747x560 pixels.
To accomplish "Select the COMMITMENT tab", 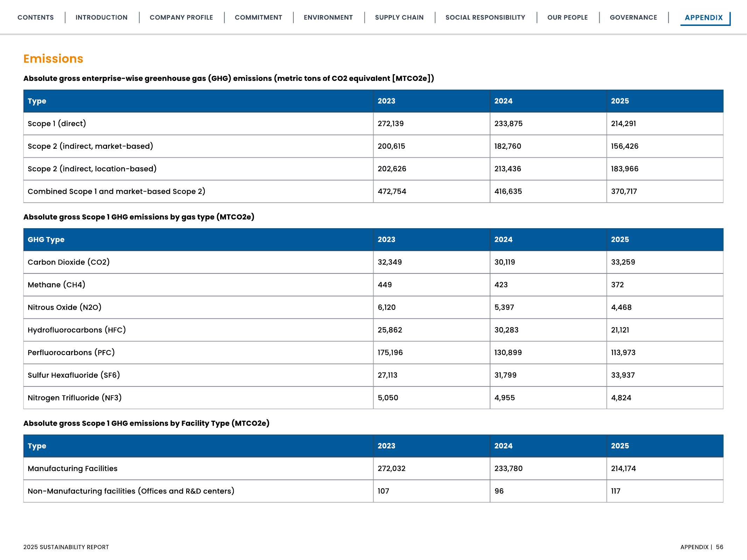I will tap(258, 17).
